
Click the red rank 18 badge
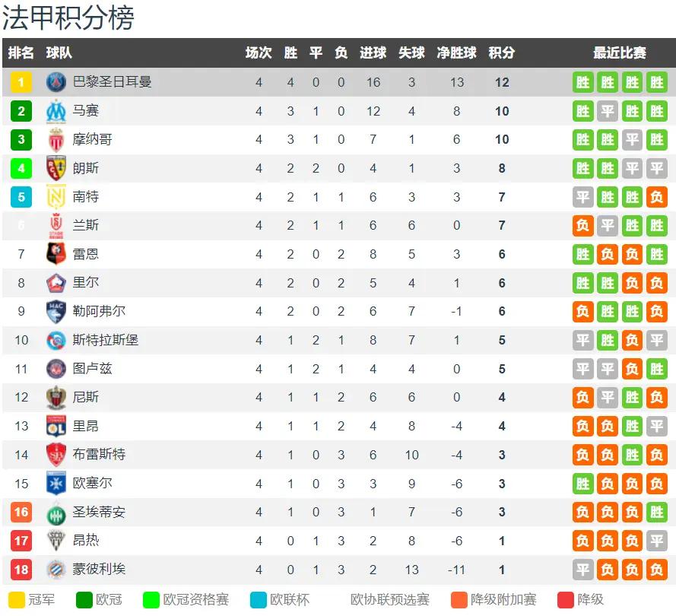[21, 570]
